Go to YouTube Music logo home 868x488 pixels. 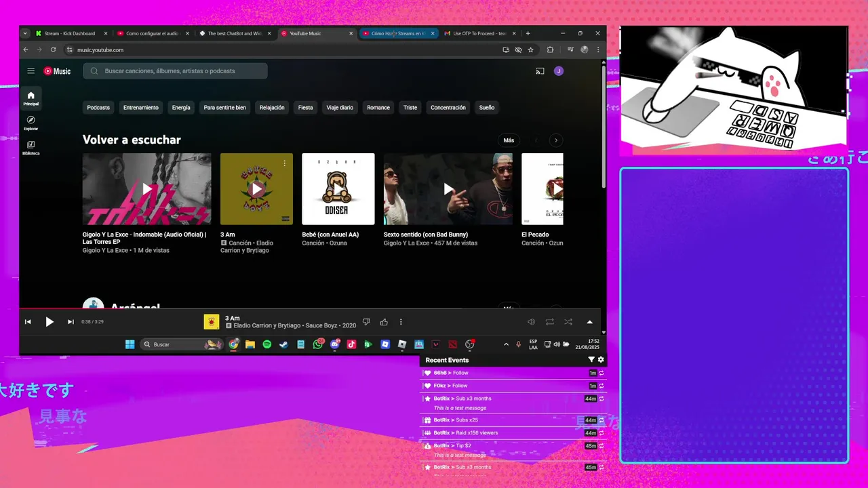(x=57, y=71)
